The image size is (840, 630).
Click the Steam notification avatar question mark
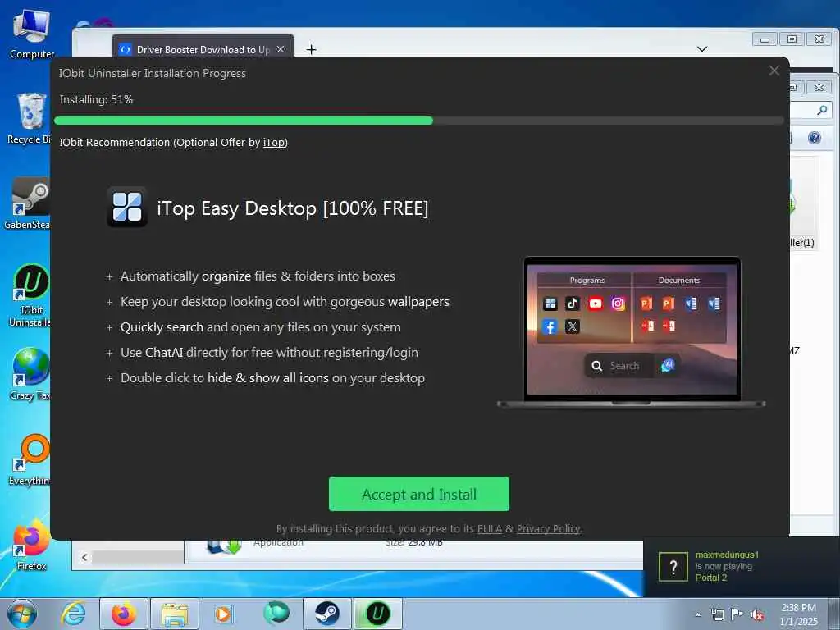coord(673,567)
